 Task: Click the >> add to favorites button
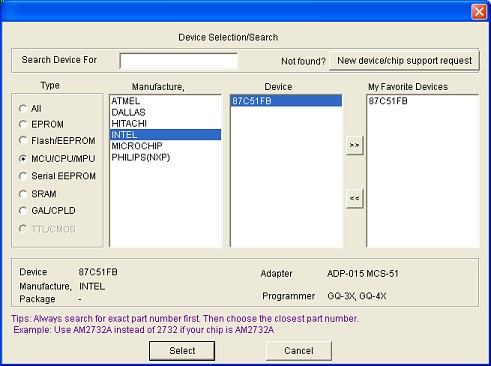pos(354,145)
